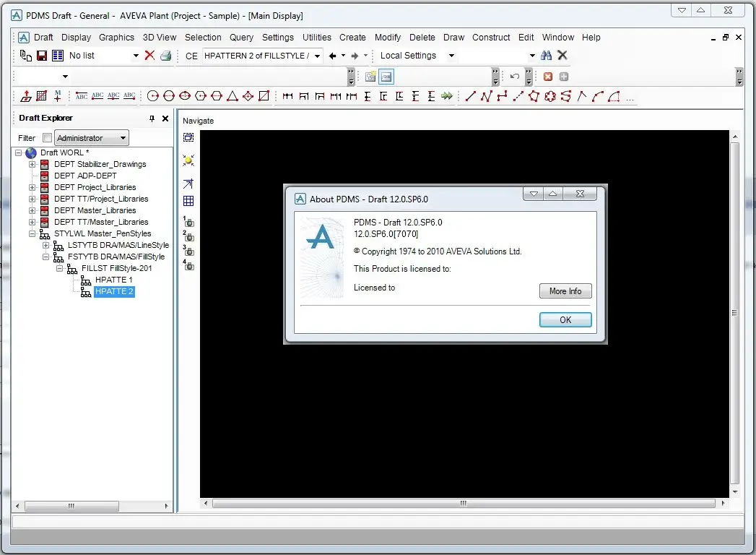Click the yellow sun zoom-to-fit icon
Image resolution: width=756 pixels, height=555 pixels.
click(188, 160)
